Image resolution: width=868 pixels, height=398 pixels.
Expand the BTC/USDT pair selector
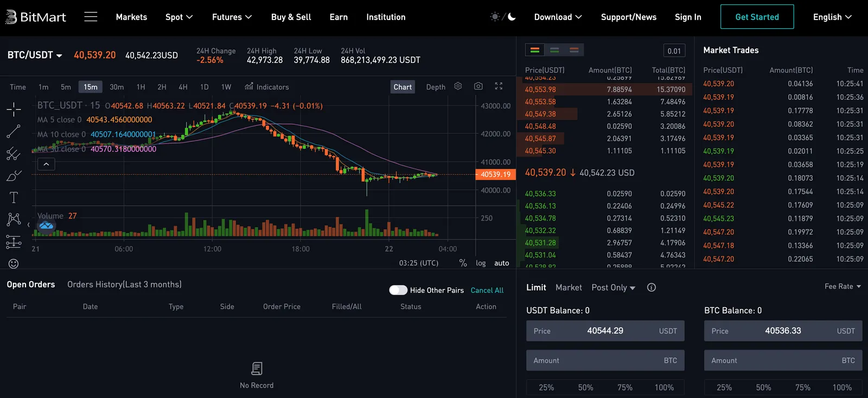[x=35, y=55]
